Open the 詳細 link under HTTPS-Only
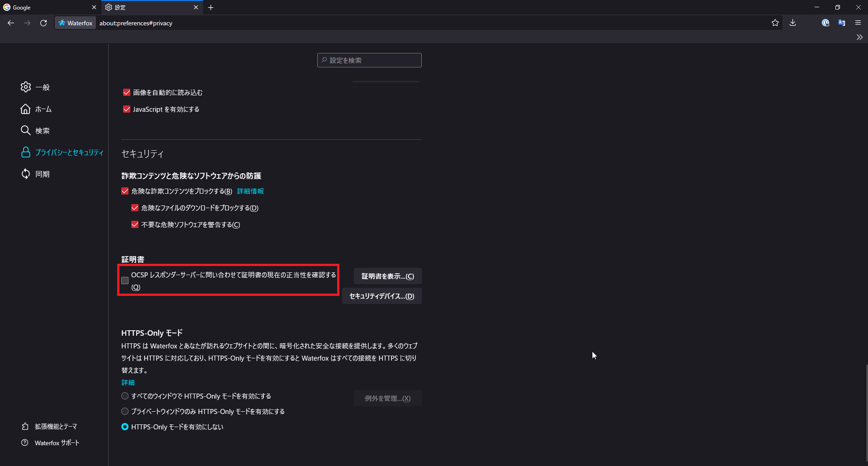Viewport: 868px width, 466px height. [128, 383]
